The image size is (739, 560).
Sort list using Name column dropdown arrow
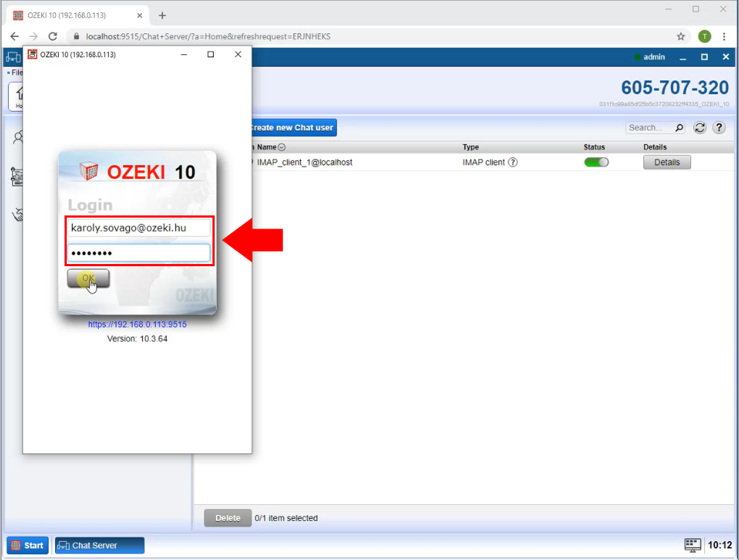[282, 147]
